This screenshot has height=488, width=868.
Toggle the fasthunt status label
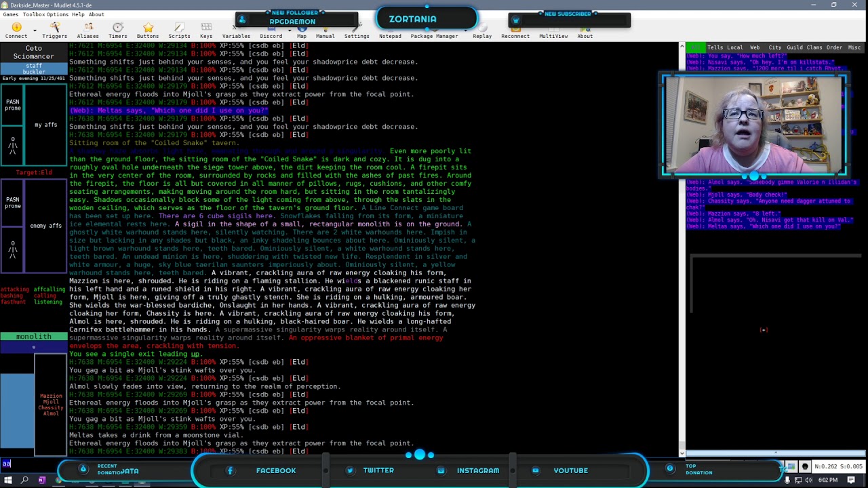point(14,302)
